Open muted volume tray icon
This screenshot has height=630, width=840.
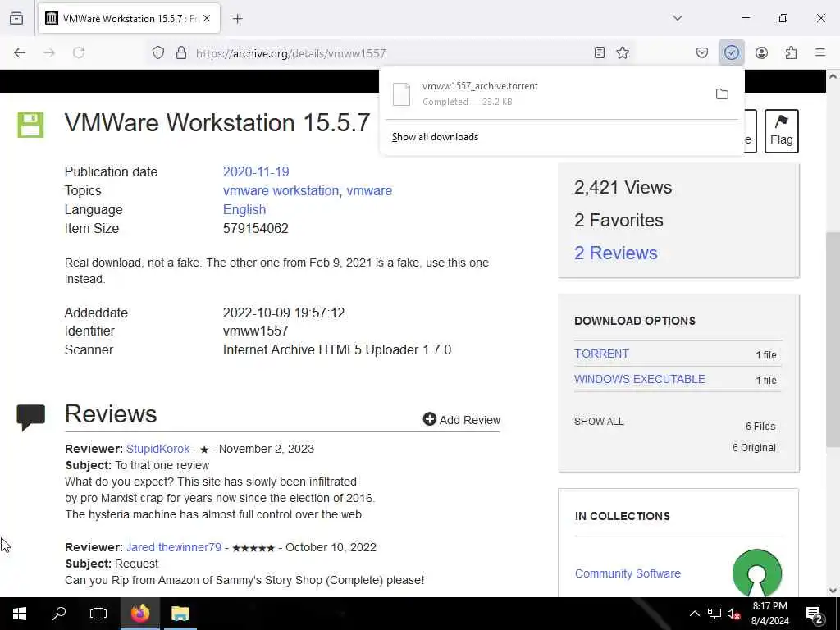(733, 614)
